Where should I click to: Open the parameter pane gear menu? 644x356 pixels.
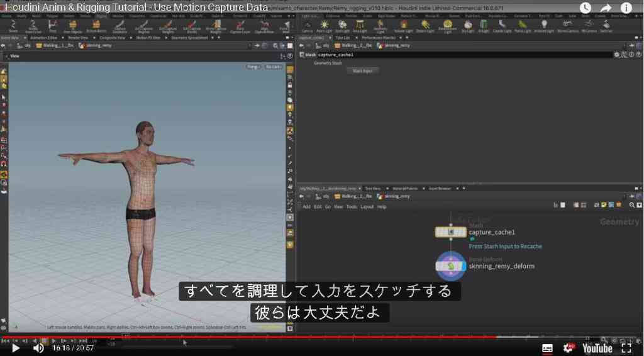(x=616, y=55)
